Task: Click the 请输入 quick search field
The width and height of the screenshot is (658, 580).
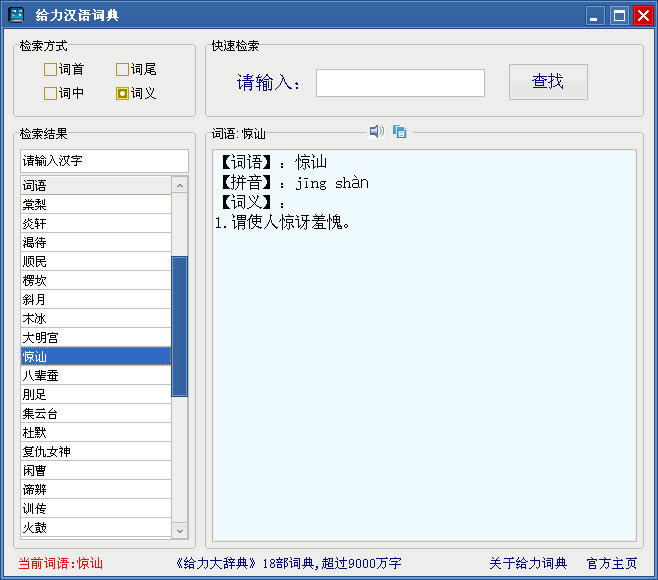Action: tap(400, 83)
